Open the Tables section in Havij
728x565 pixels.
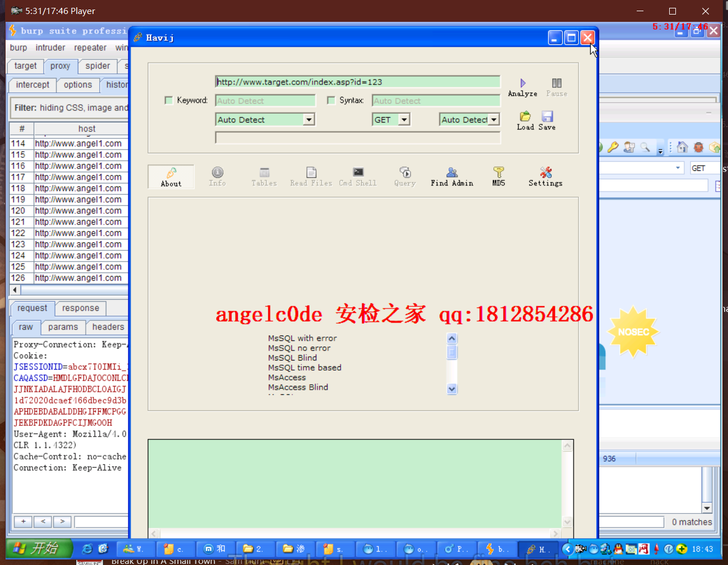point(264,177)
